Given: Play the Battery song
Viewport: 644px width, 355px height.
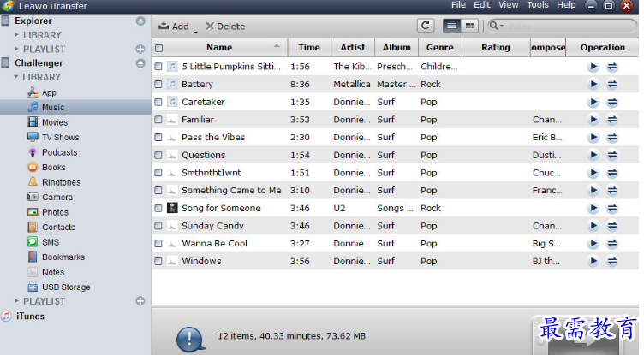Looking at the screenshot, I should pyautogui.click(x=593, y=84).
